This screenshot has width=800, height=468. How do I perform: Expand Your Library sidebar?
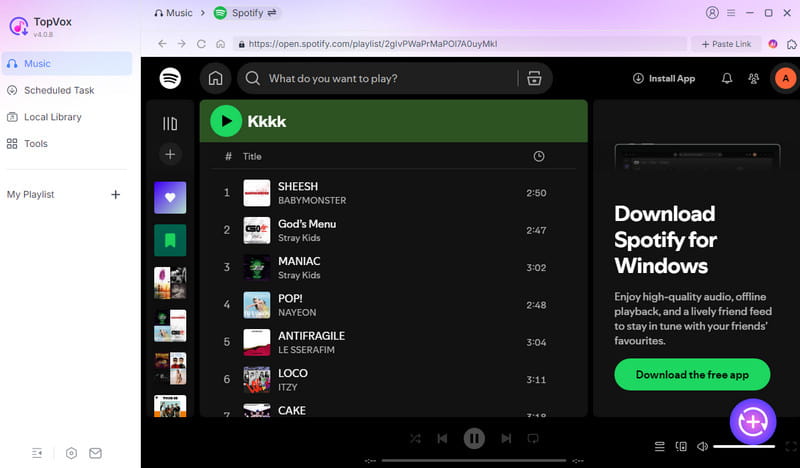pos(170,124)
